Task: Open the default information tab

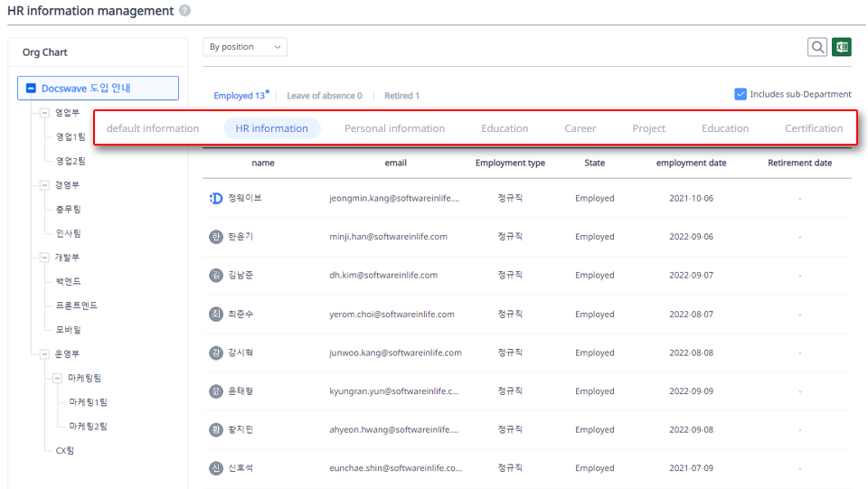Action: pos(153,128)
